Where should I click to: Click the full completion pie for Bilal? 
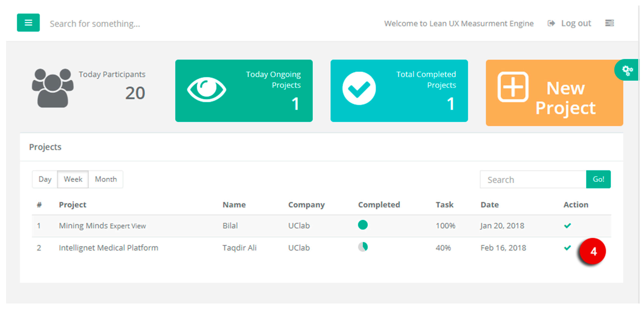(363, 225)
